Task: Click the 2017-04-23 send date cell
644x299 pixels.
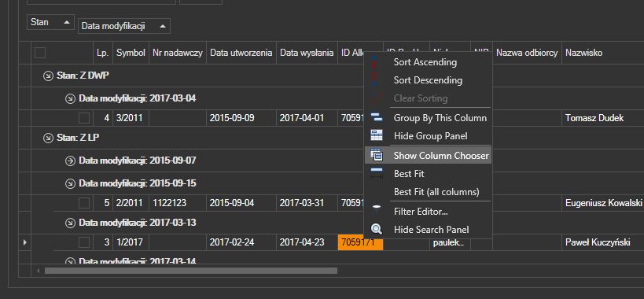Action: pos(307,242)
